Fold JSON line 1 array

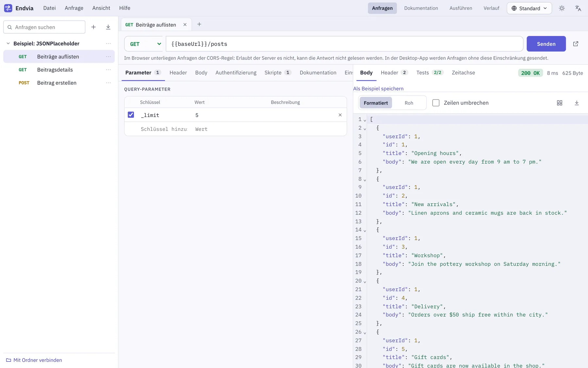365,120
